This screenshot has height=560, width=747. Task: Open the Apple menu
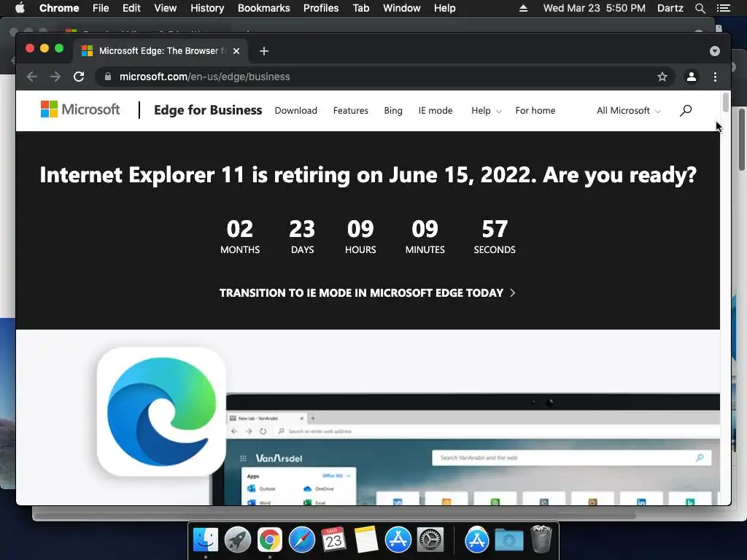point(20,8)
